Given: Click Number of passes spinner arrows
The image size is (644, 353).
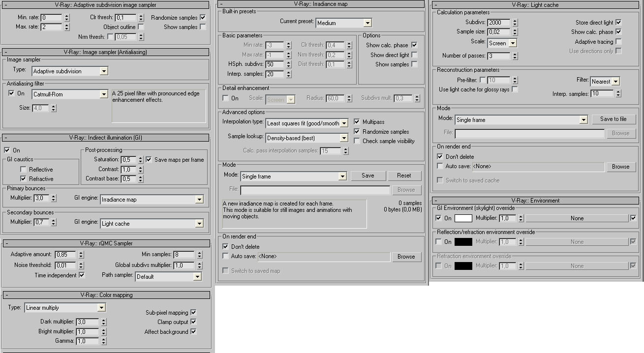Looking at the screenshot, I should pyautogui.click(x=515, y=56).
